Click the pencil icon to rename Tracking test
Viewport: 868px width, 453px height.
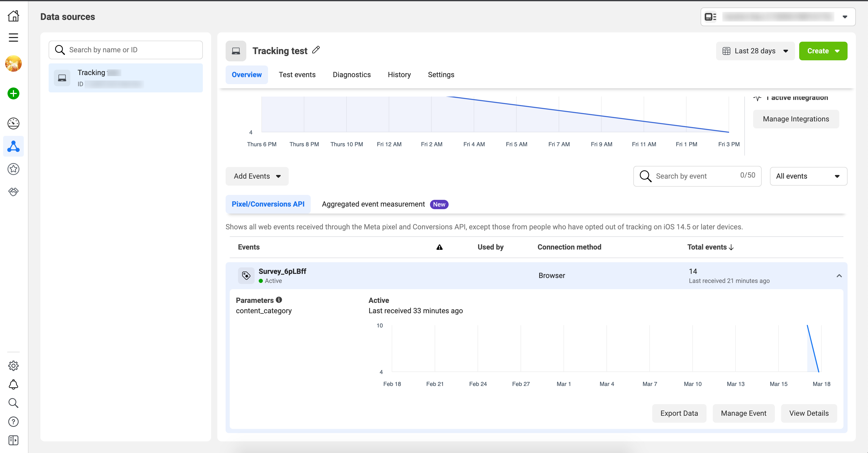point(316,50)
